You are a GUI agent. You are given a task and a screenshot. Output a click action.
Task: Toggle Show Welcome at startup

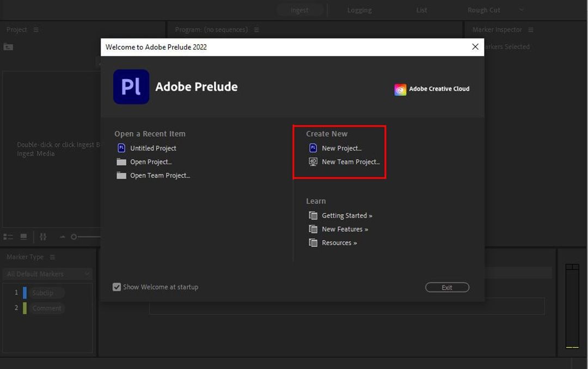pos(117,287)
